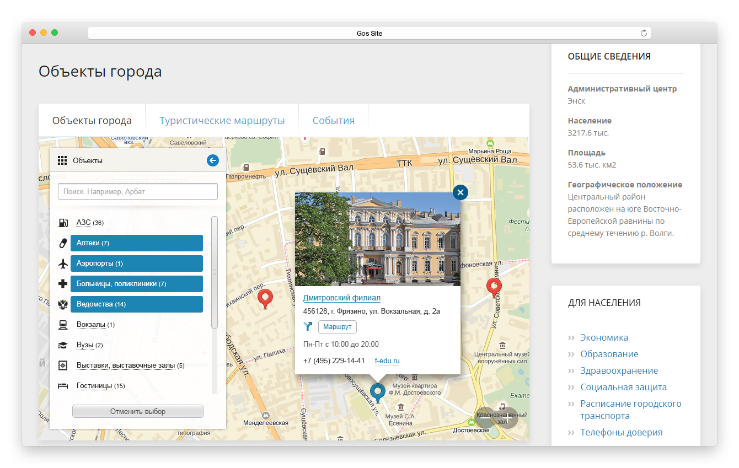The height and width of the screenshot is (468, 739).
Task: Click the Население heading in sidebar
Action: click(590, 121)
